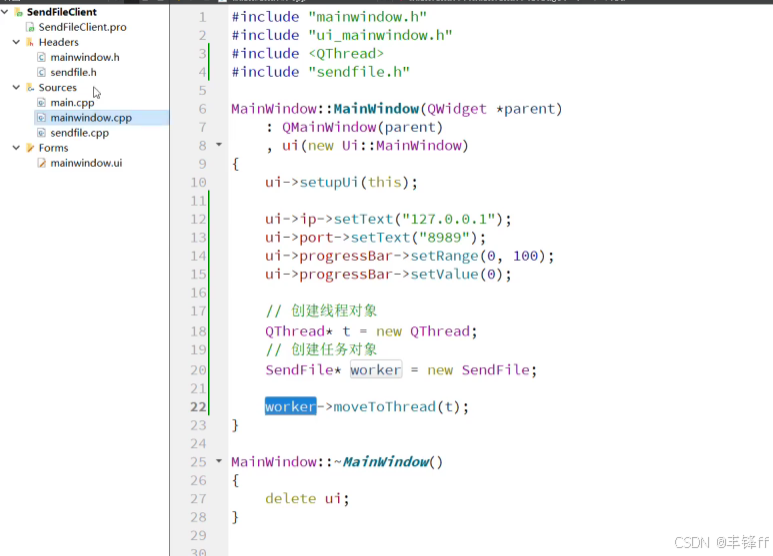Viewport: 773px width, 556px height.
Task: Select the Forms folder label
Action: 53,148
